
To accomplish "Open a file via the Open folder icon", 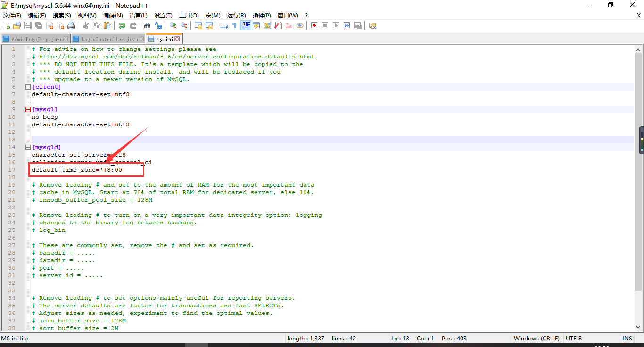I will [17, 25].
